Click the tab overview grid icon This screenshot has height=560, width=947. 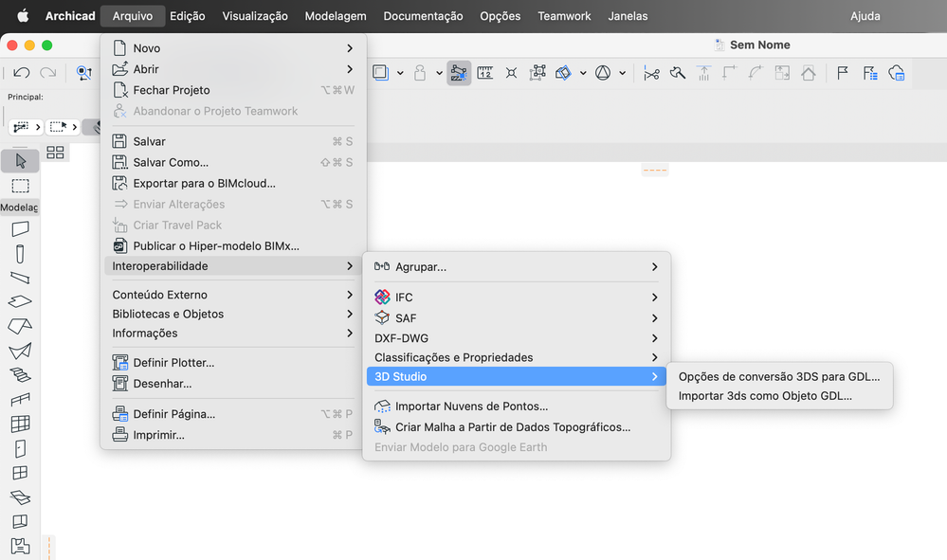55,153
